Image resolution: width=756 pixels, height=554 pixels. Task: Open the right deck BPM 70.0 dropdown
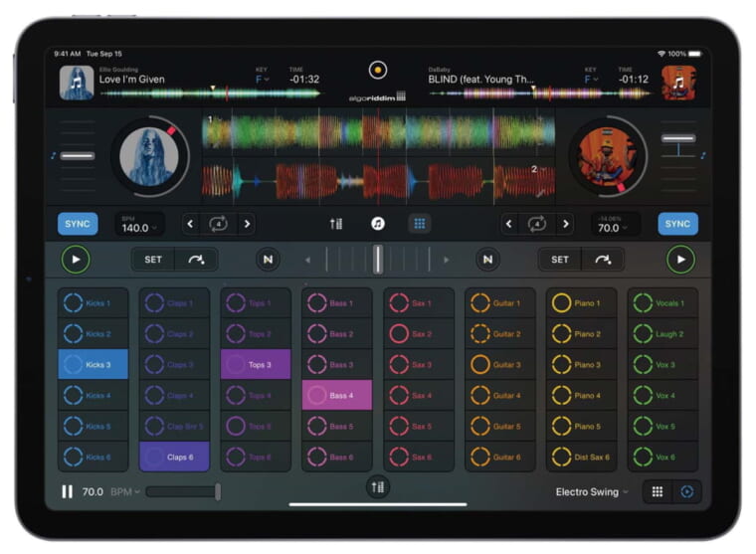point(615,225)
